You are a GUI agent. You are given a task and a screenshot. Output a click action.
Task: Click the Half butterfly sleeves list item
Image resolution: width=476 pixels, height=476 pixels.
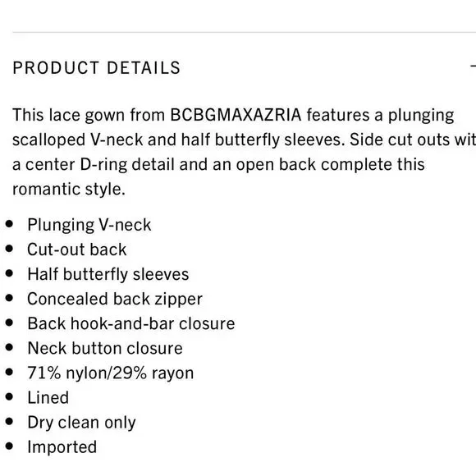coord(108,274)
